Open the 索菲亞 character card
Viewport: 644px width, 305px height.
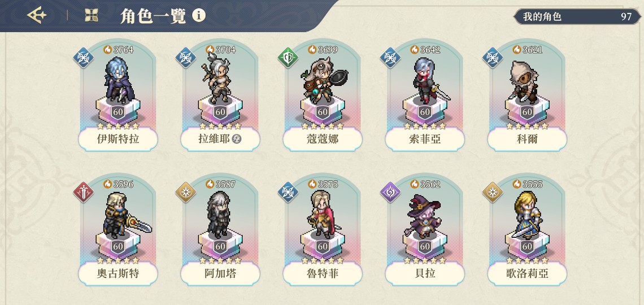click(x=425, y=95)
